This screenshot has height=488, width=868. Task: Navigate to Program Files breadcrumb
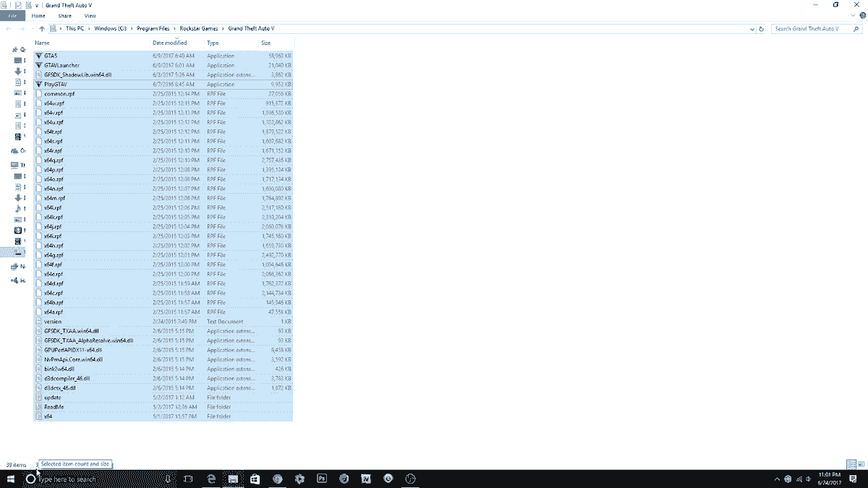click(153, 29)
